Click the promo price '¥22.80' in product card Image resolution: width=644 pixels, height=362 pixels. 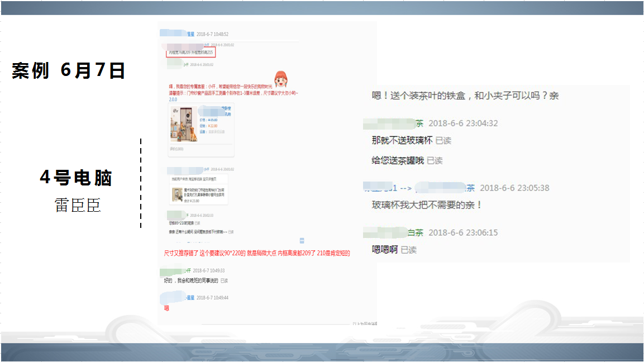pyautogui.click(x=213, y=126)
